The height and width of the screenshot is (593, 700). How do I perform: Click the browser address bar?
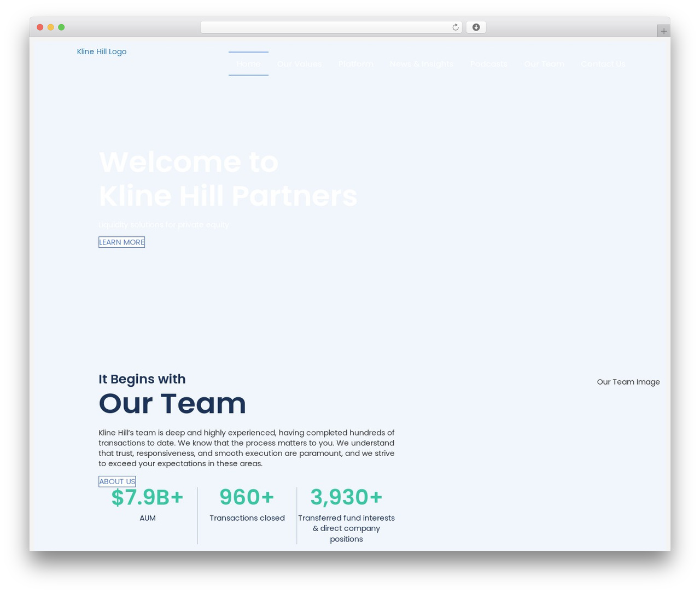(x=331, y=27)
